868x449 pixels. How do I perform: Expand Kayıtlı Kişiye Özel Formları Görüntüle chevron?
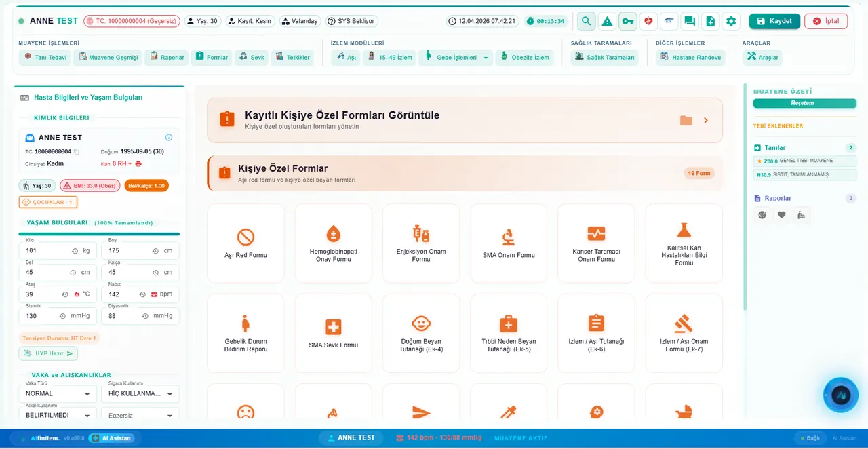click(x=706, y=120)
